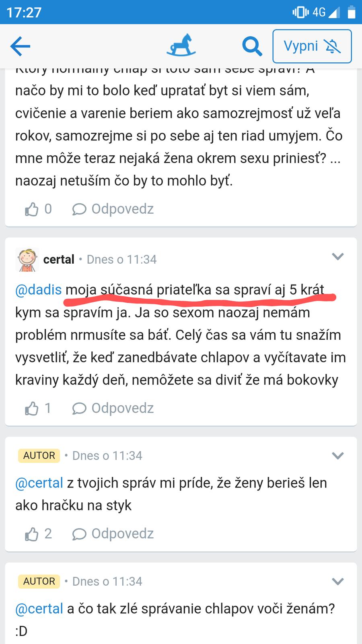Open @certal mention in first author reply
The image size is (362, 644).
[x=39, y=483]
